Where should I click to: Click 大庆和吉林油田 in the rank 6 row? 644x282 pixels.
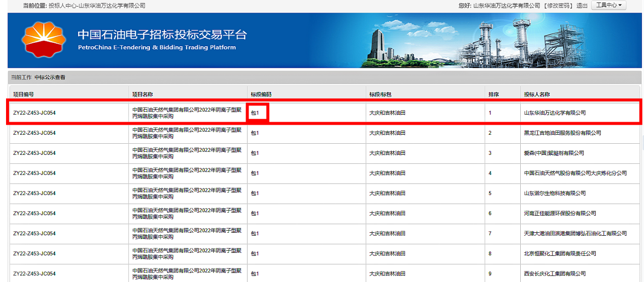(x=387, y=213)
